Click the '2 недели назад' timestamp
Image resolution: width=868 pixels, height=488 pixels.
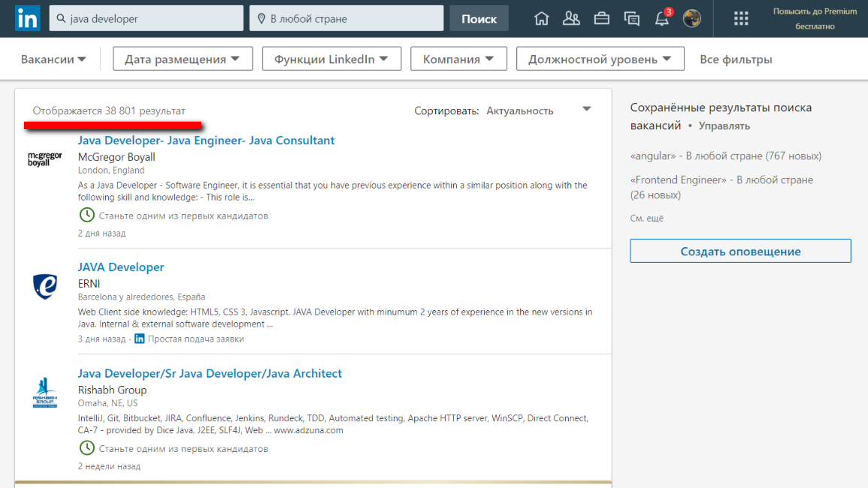point(109,466)
